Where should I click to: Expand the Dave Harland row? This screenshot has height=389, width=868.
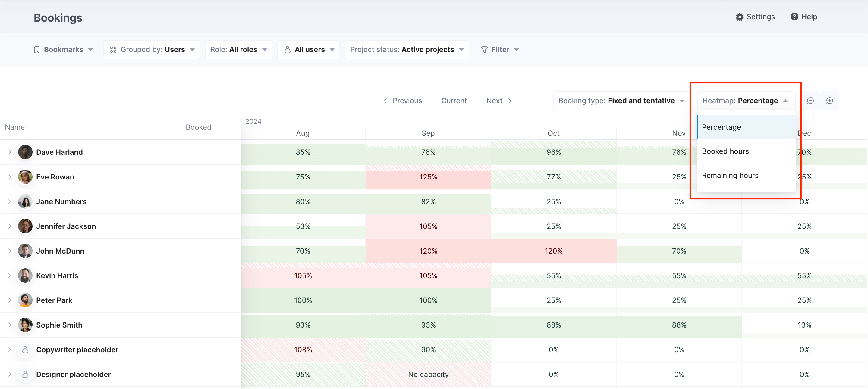coord(10,152)
